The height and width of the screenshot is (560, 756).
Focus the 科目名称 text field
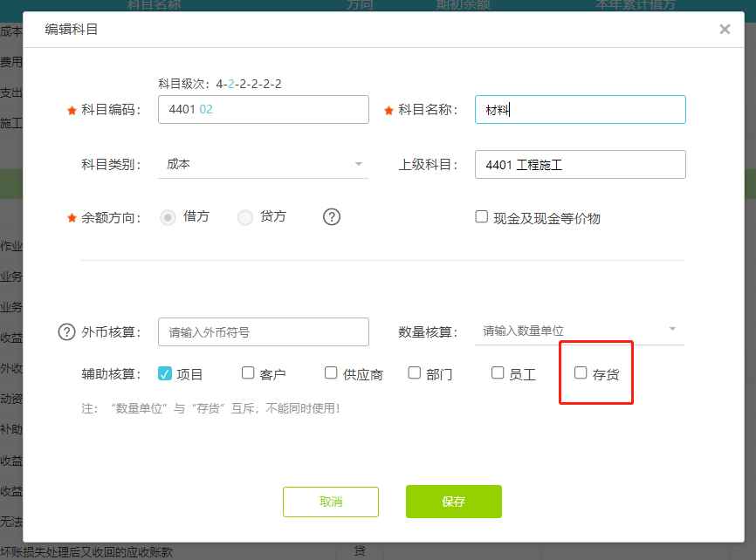click(580, 110)
